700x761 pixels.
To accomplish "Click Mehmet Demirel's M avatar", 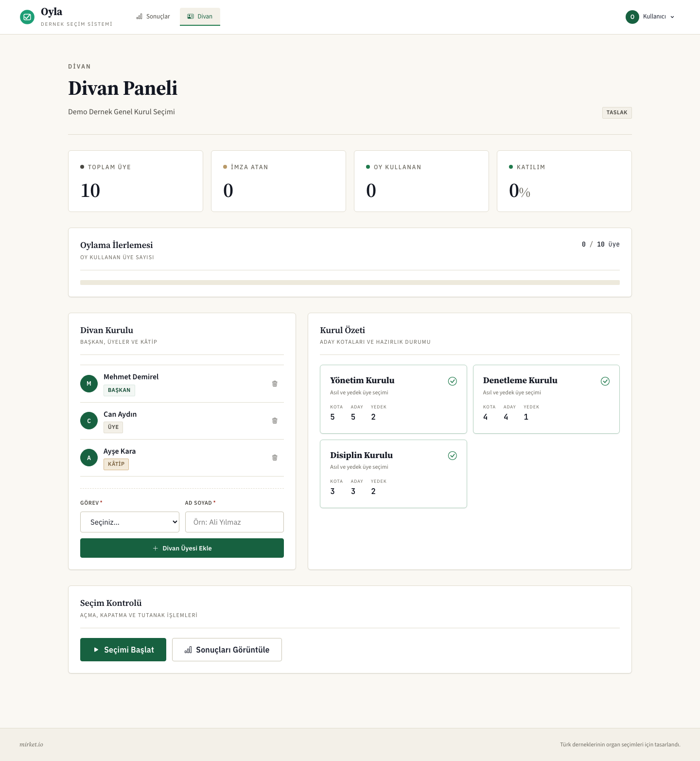I will (x=89, y=384).
